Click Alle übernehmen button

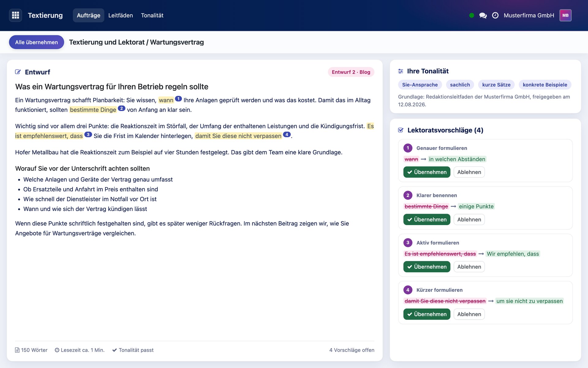pyautogui.click(x=36, y=42)
